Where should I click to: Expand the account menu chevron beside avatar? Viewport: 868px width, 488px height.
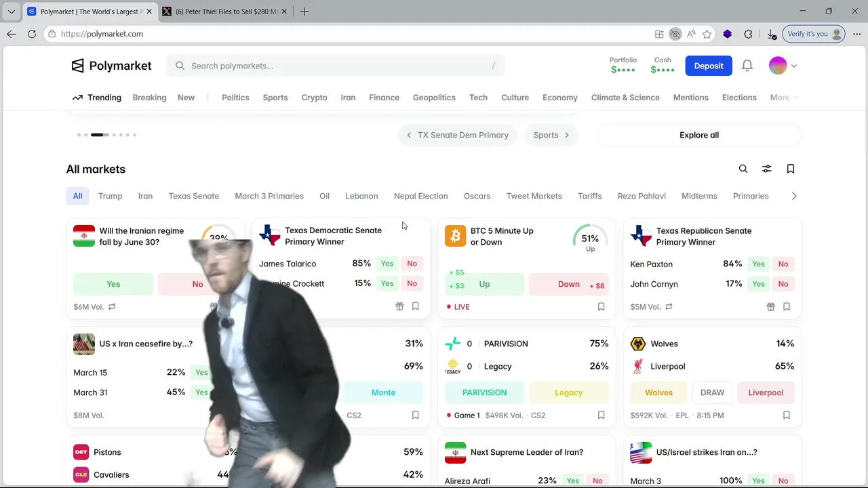pyautogui.click(x=794, y=66)
